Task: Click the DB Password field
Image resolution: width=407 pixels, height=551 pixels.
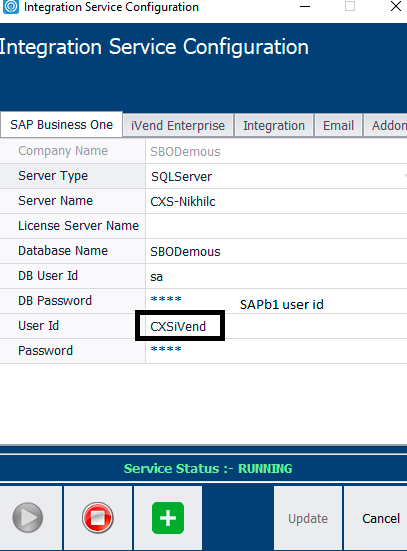Action: click(276, 301)
